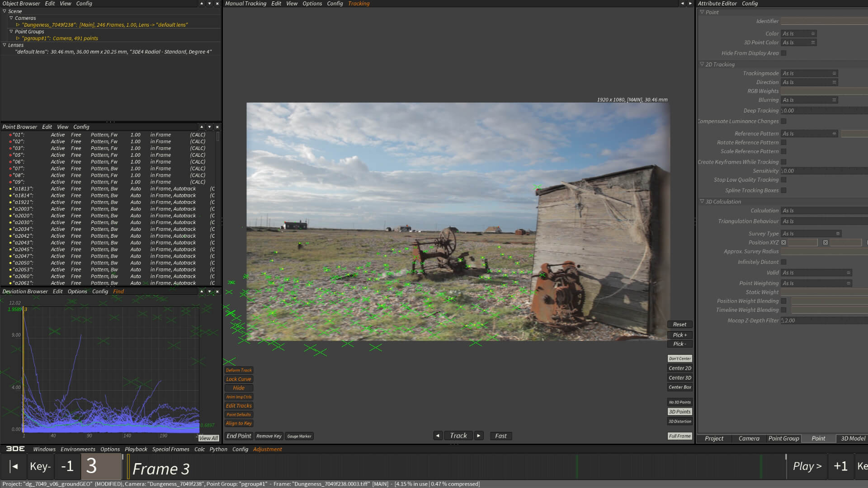Click the track backward arrow icon

click(x=438, y=436)
